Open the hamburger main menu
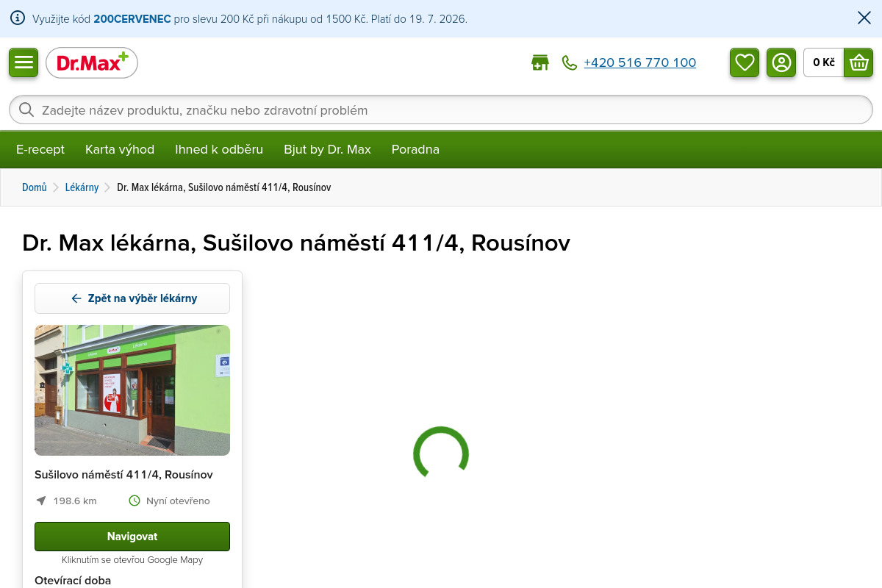This screenshot has width=882, height=588. (x=24, y=62)
